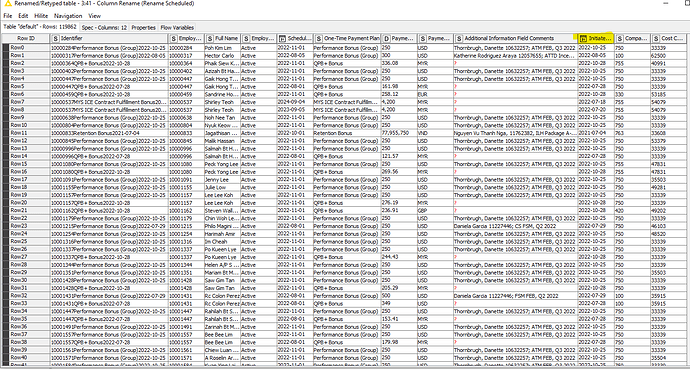690x369 pixels.
Task: Click the currency cell 'VND'
Action: tap(435, 133)
